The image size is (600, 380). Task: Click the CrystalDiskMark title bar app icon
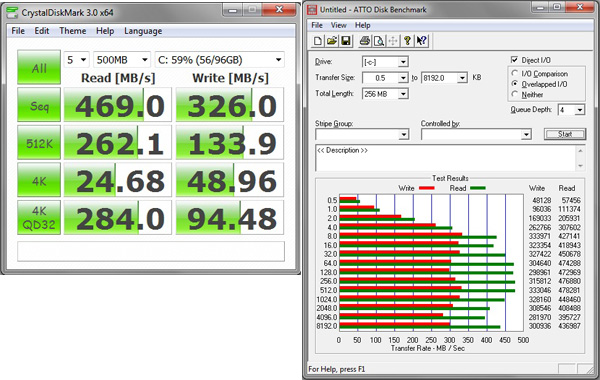pyautogui.click(x=12, y=12)
